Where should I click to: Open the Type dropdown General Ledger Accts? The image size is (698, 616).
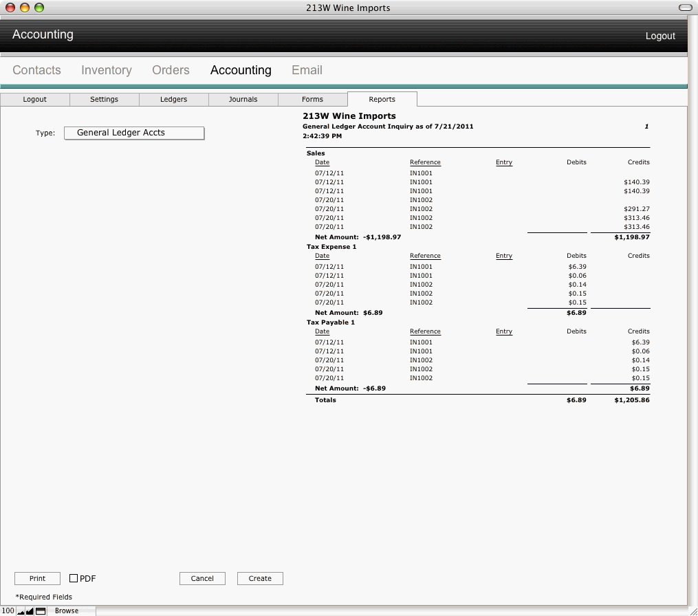click(134, 133)
